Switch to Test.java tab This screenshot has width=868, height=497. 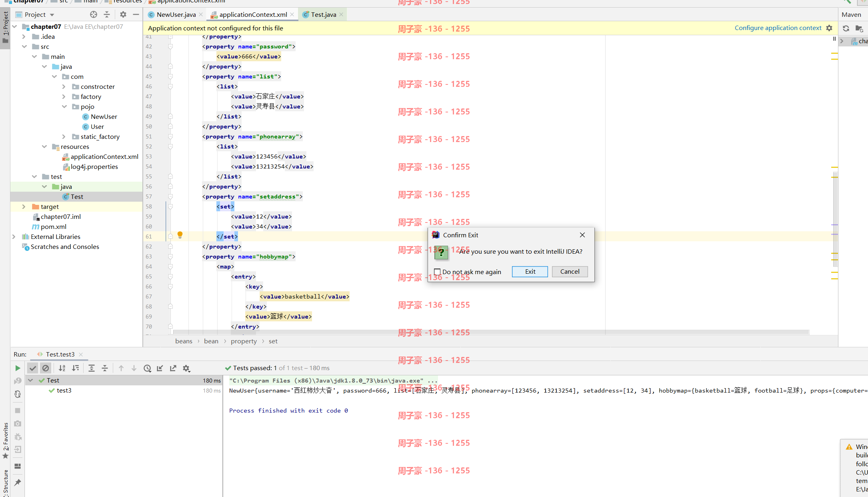point(323,14)
